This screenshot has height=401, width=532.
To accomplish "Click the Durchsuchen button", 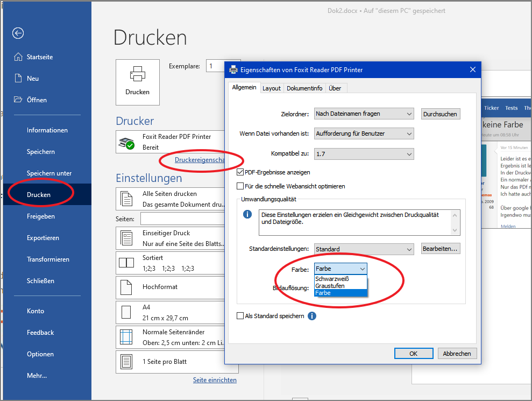I will click(440, 114).
